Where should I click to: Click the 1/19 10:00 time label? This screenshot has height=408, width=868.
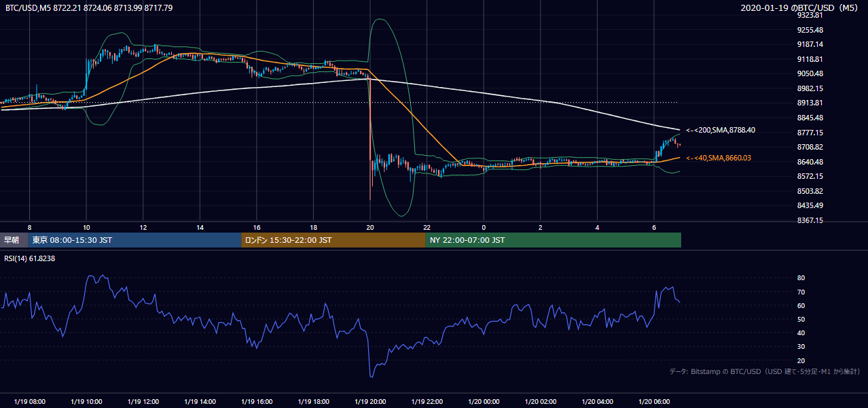[86, 402]
